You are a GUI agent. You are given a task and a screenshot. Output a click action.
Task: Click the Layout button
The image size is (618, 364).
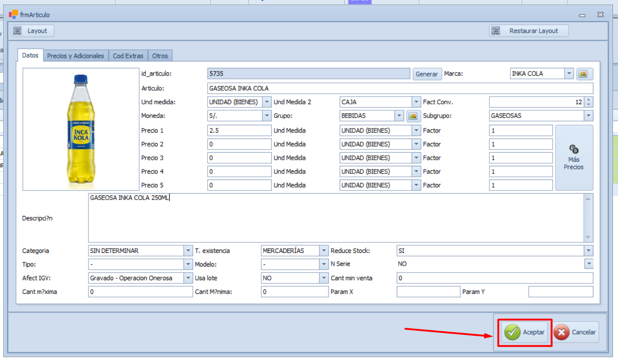pos(32,31)
